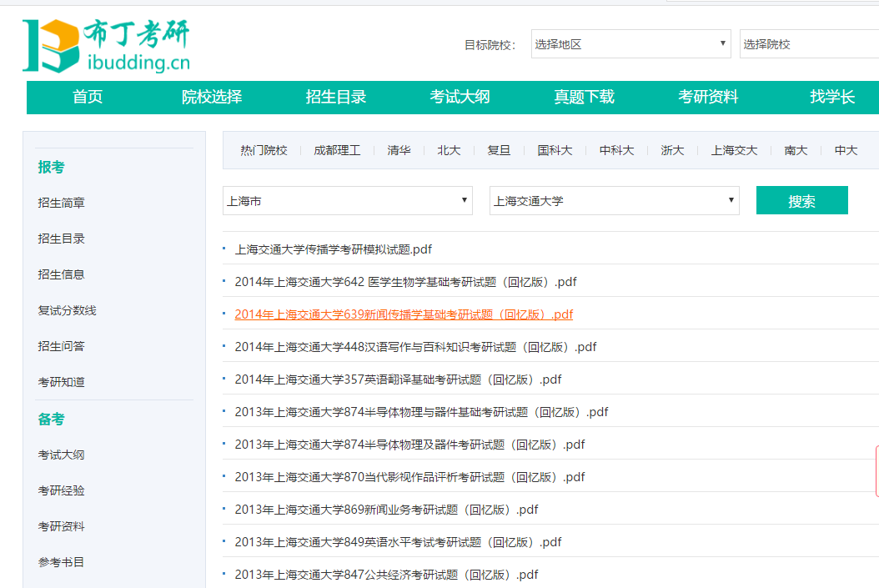Open 考研资料 in the top navigation bar
This screenshot has width=879, height=588.
click(x=708, y=97)
